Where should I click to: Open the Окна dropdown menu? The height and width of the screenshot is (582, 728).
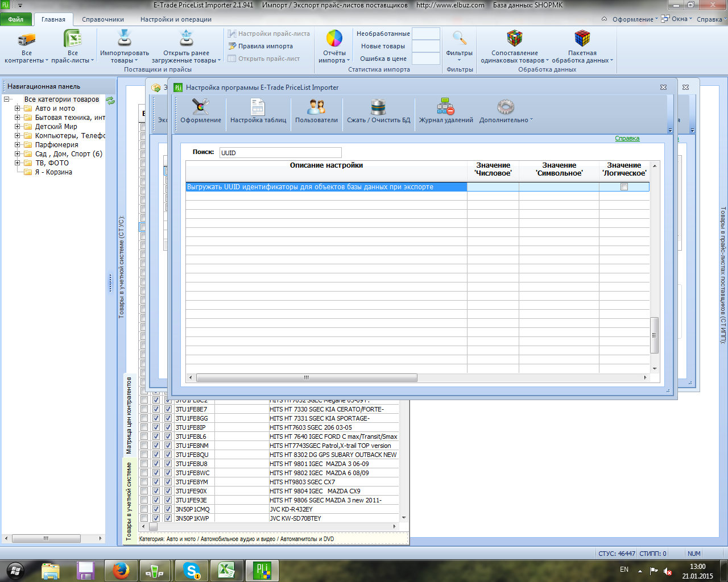(677, 19)
